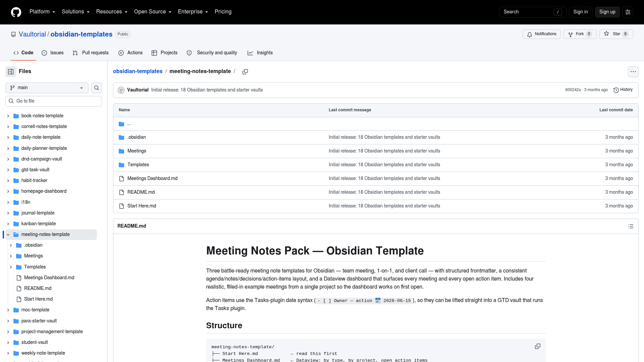Open the global navigation settings icon

[x=628, y=12]
